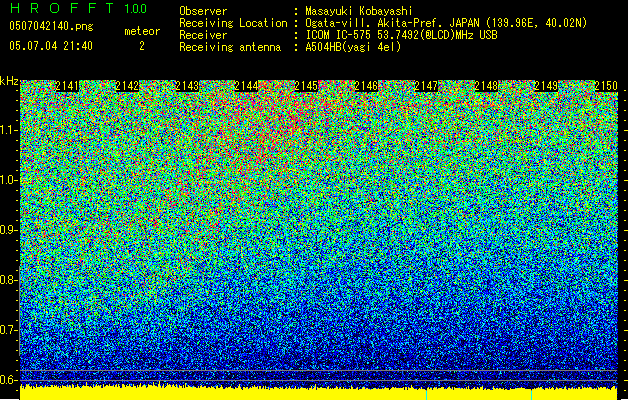Image resolution: width=629 pixels, height=400 pixels.
Task: Click the ICOM IC-575 receiver text
Action: pyautogui.click(x=401, y=35)
